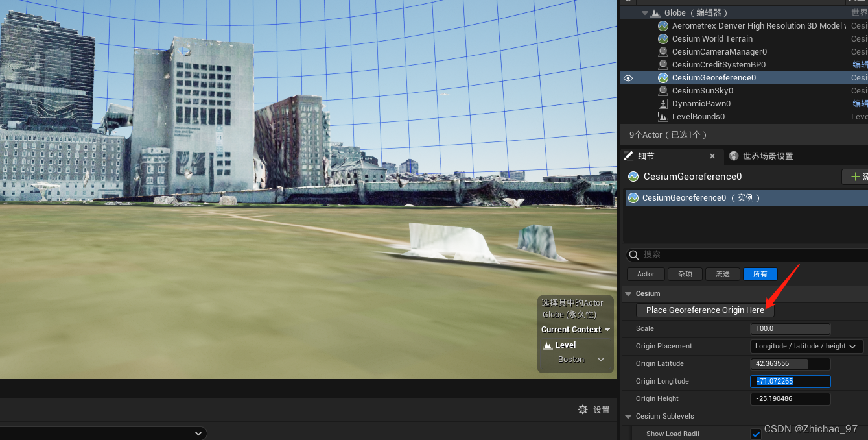Click the Origin Placement property label
This screenshot has width=868, height=440.
click(x=664, y=347)
